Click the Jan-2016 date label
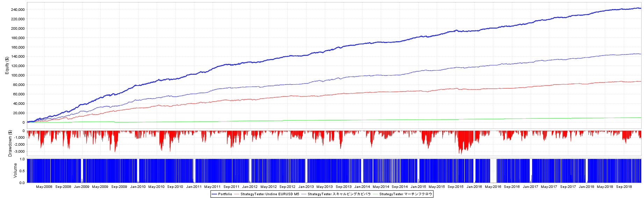Image resolution: width=644 pixels, height=198 pixels. pyautogui.click(x=474, y=186)
